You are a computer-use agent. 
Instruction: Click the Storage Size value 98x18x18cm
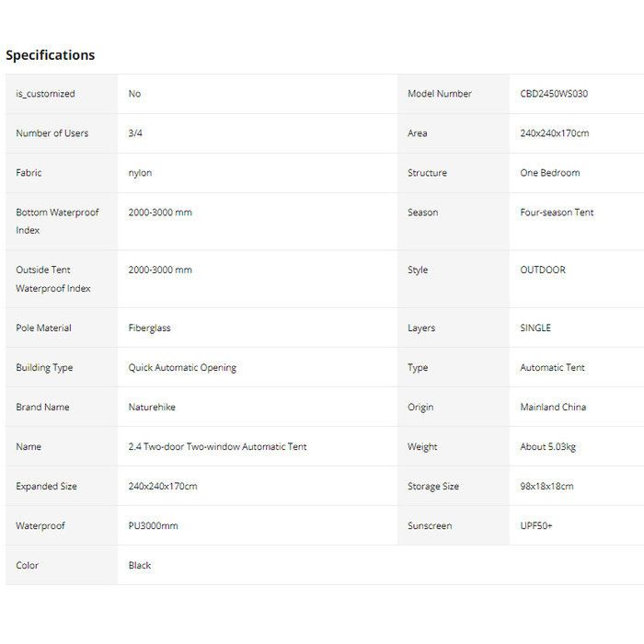(546, 486)
